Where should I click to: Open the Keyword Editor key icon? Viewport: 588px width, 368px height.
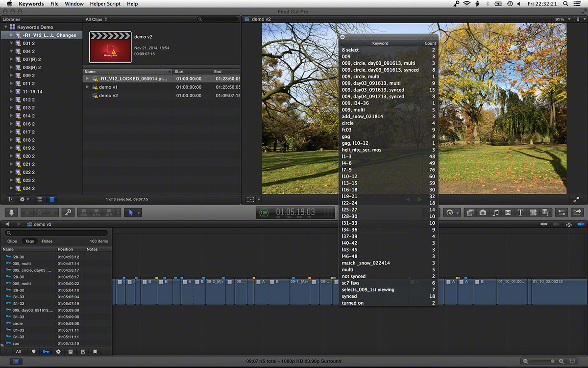(x=68, y=212)
